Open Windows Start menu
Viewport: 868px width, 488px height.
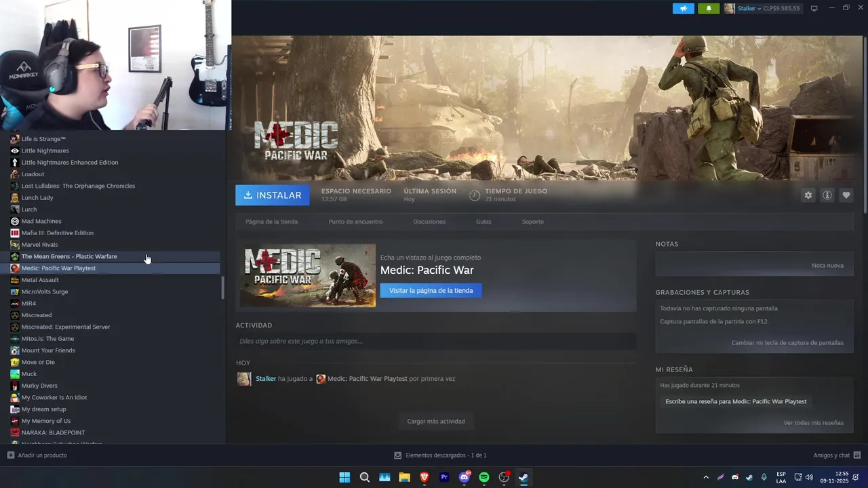[344, 477]
